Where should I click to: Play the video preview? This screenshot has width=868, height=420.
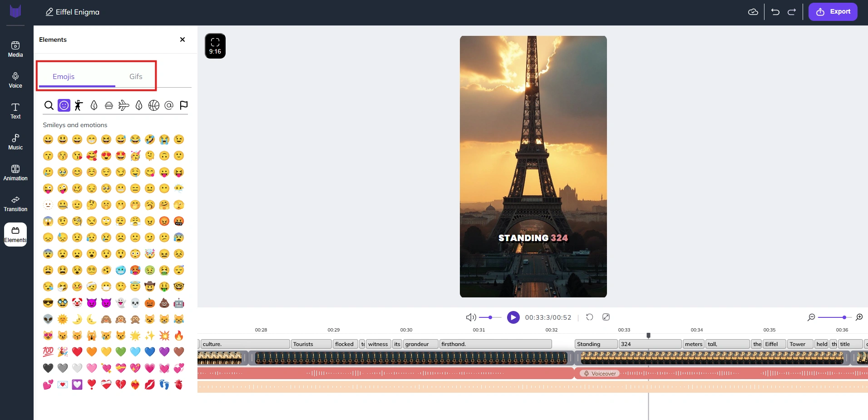[x=513, y=317]
